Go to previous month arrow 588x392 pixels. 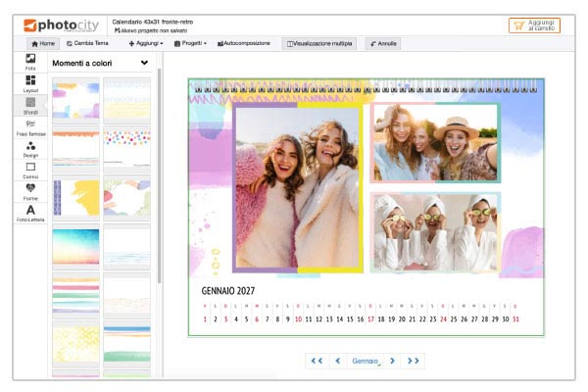tap(338, 361)
